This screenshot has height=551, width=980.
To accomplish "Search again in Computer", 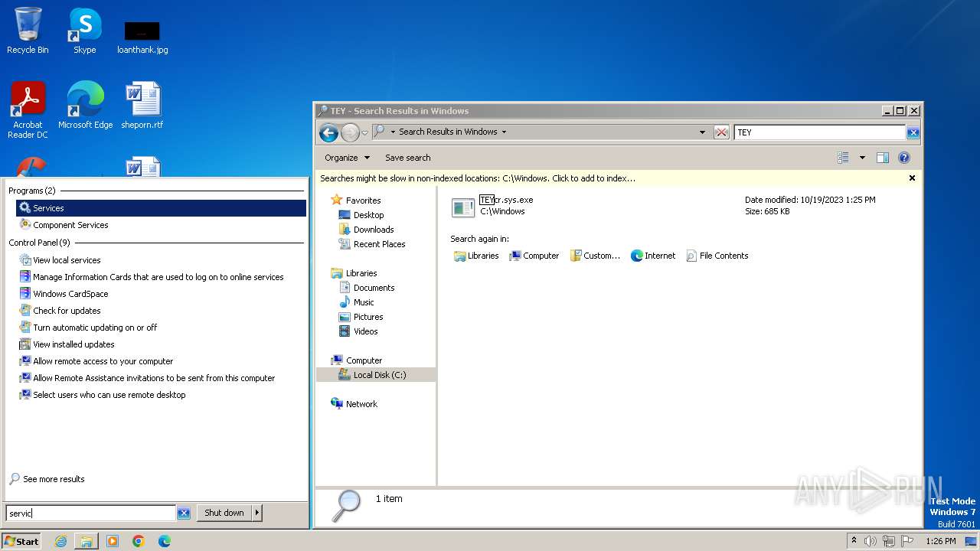I will 534,256.
